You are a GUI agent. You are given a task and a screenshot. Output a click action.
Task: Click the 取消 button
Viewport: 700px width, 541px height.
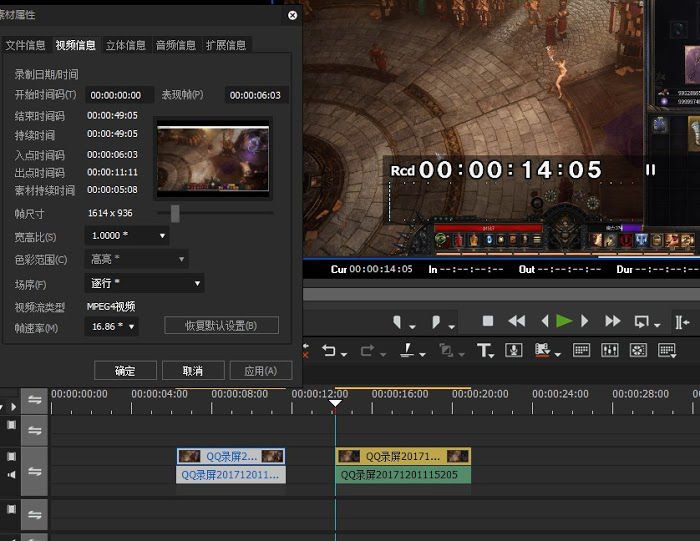pos(193,370)
